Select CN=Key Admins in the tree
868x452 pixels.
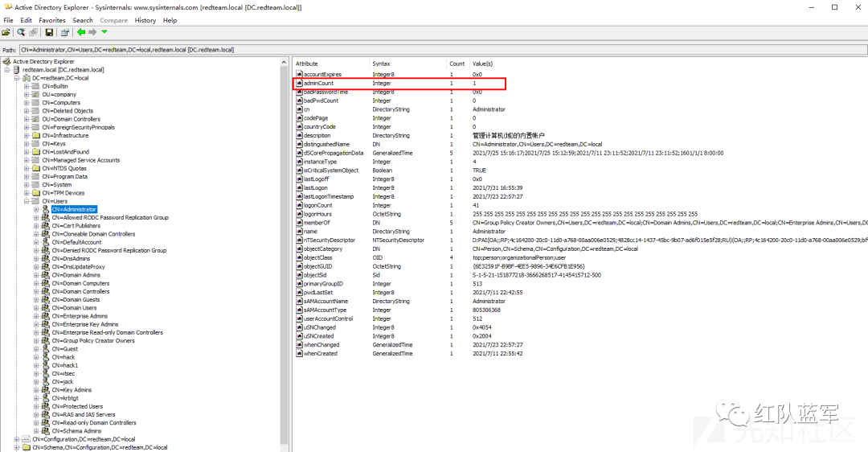(x=72, y=390)
